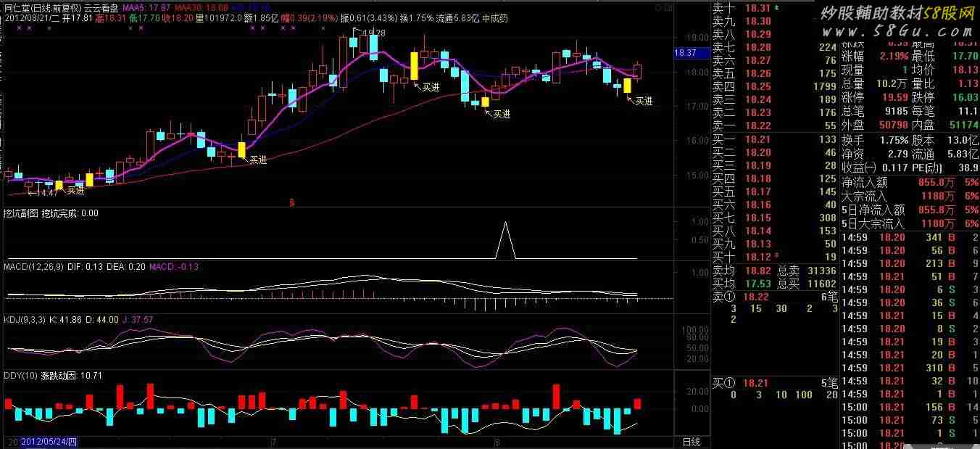Click the 大宗流入 1188万 row
Screen dimensions: 980x449
pos(910,196)
